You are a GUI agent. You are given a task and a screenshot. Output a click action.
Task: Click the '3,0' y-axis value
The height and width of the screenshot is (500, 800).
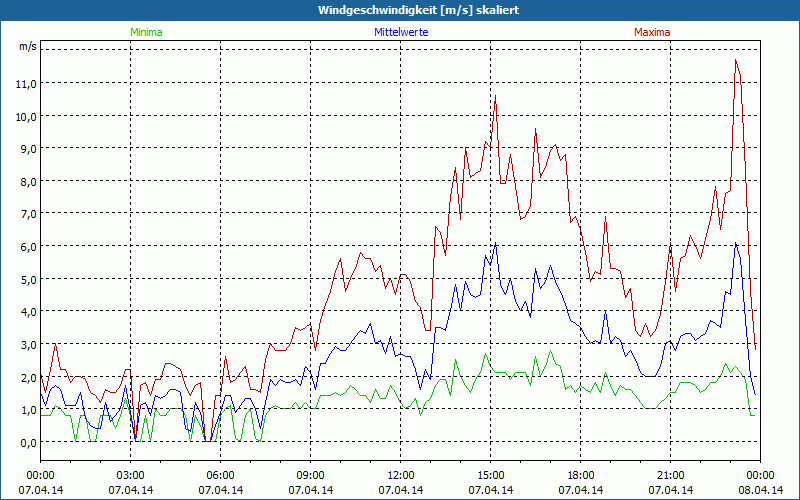28,344
